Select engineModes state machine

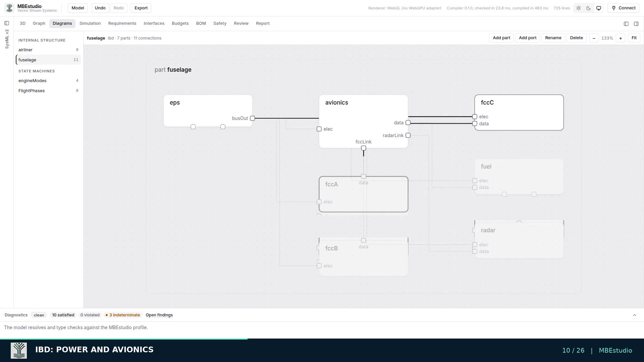point(48,80)
